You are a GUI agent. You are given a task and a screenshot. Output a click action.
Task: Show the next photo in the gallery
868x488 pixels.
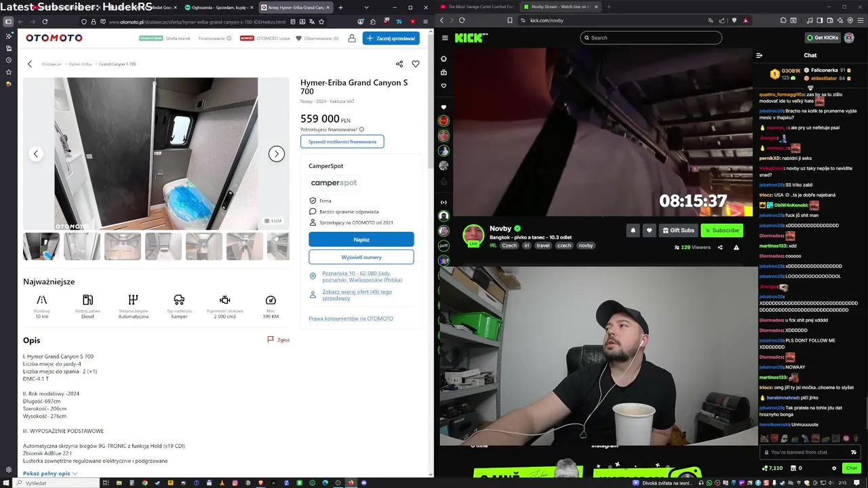point(276,154)
